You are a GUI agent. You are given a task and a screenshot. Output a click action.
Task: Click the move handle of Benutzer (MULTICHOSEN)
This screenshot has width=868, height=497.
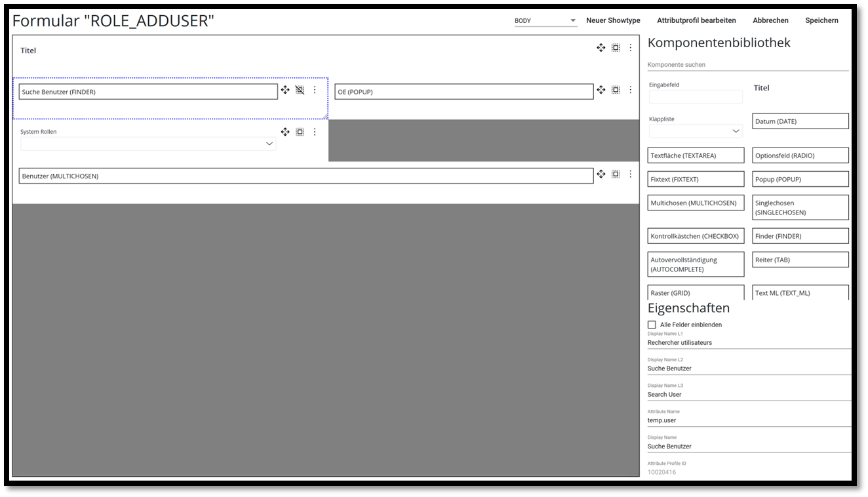601,174
